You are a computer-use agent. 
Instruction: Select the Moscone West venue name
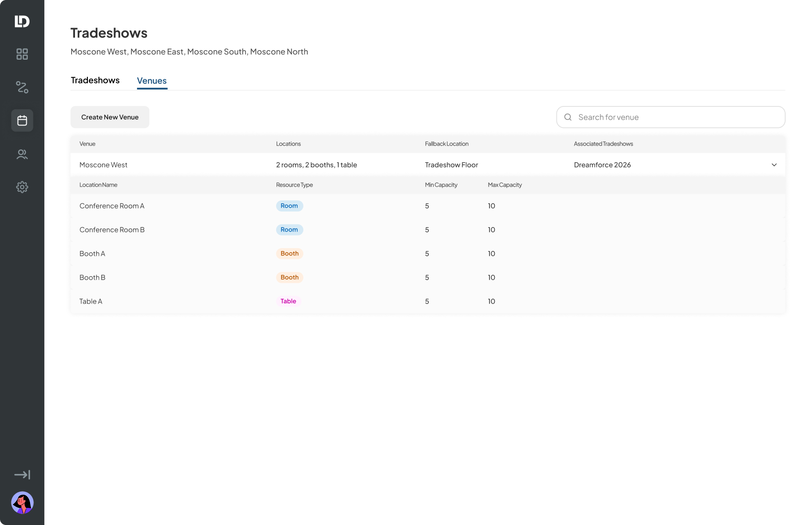[x=103, y=165]
